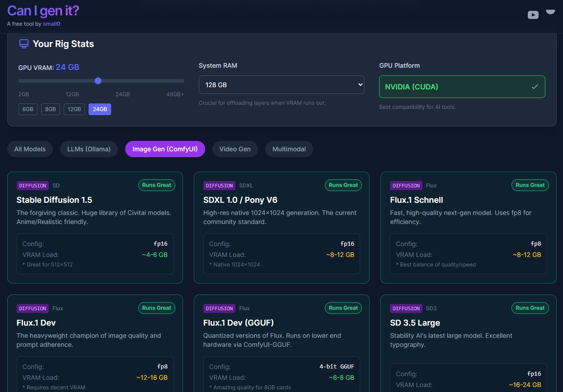Viewport: 563px width, 392px height.
Task: Click the '* Great for 512×512' note
Action: [x=47, y=265]
